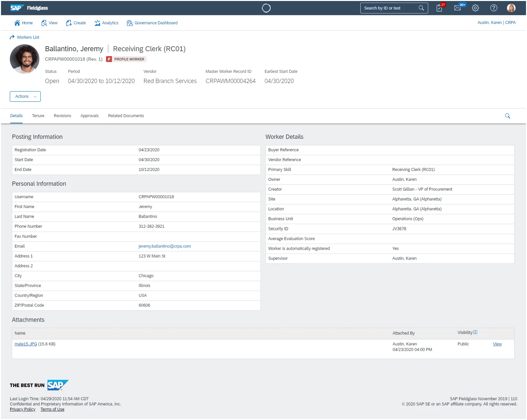Click the Home icon in navigation
This screenshot has height=420, width=527.
click(x=17, y=23)
